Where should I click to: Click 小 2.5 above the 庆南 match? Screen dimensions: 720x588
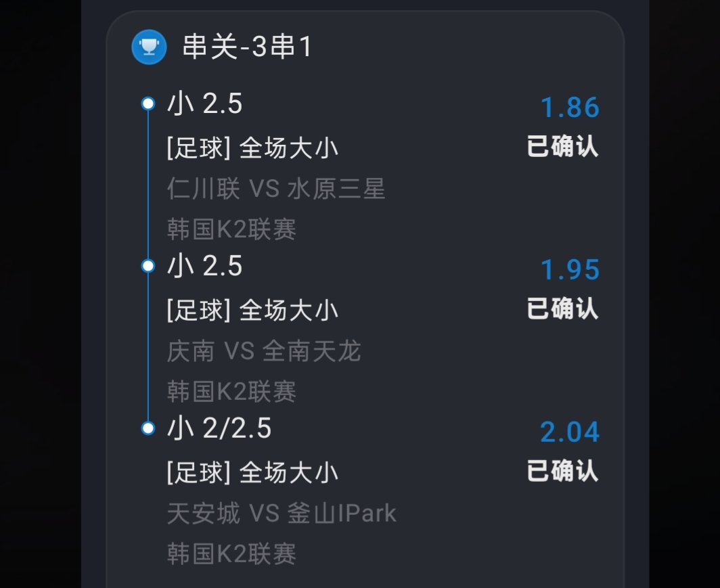pyautogui.click(x=204, y=267)
